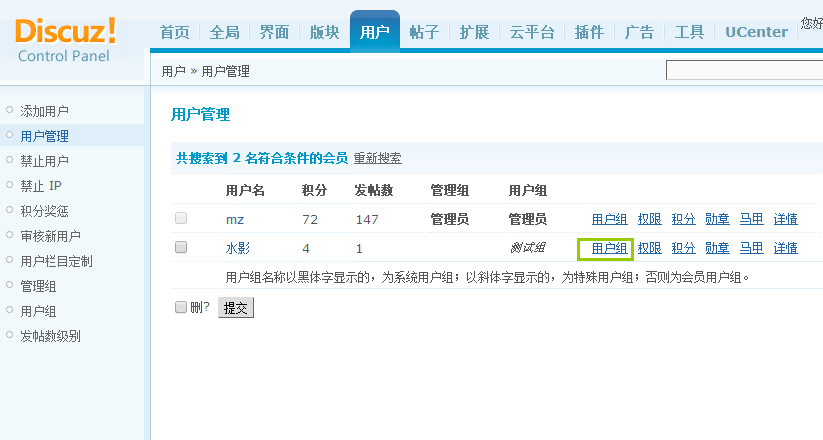Click the 发帖数 column header
The image size is (823, 440).
click(374, 190)
